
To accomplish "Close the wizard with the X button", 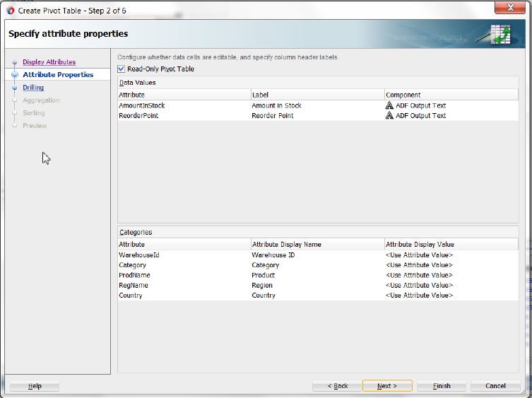I will 510,8.
